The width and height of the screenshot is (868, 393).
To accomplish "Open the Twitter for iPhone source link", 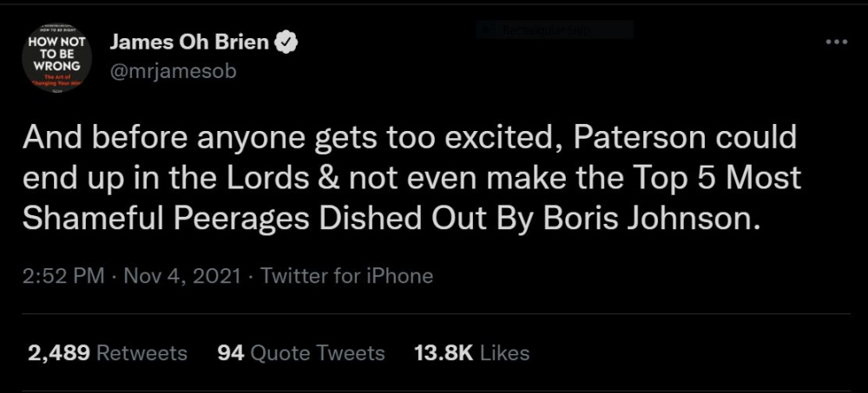I will click(346, 277).
